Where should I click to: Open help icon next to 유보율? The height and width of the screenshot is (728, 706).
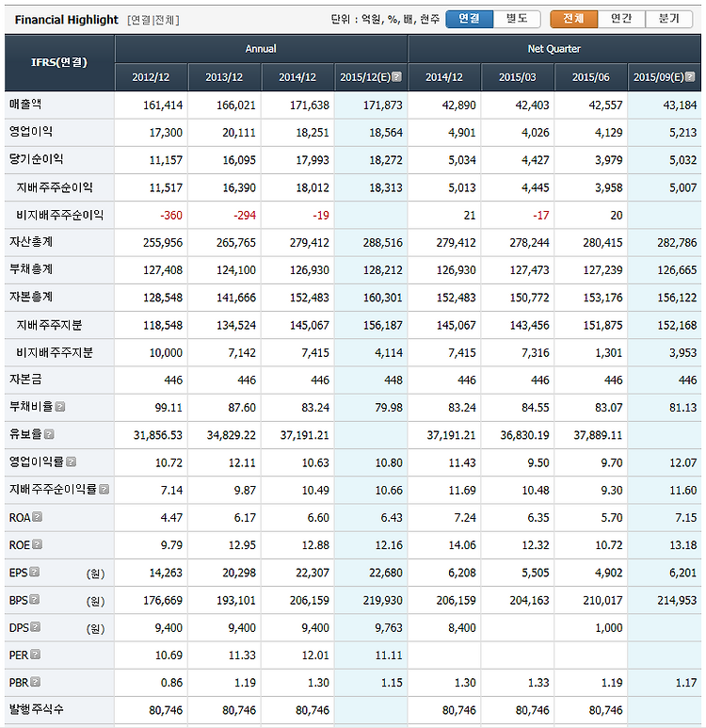pyautogui.click(x=49, y=434)
